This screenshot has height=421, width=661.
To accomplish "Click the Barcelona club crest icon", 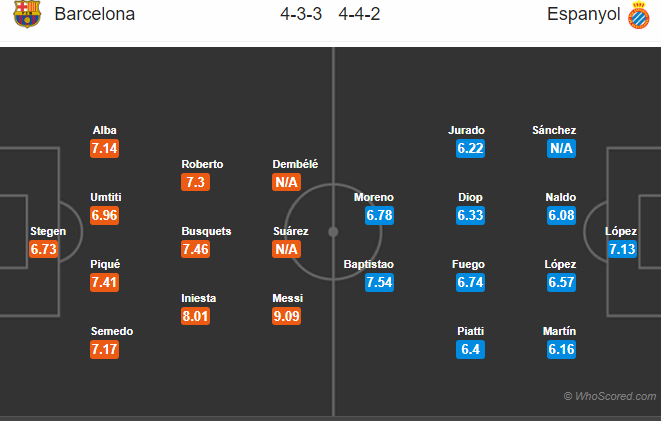I will (27, 15).
